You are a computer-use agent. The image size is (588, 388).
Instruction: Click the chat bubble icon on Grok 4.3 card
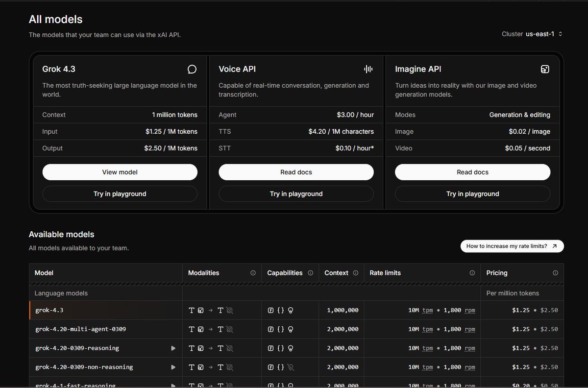pyautogui.click(x=192, y=69)
